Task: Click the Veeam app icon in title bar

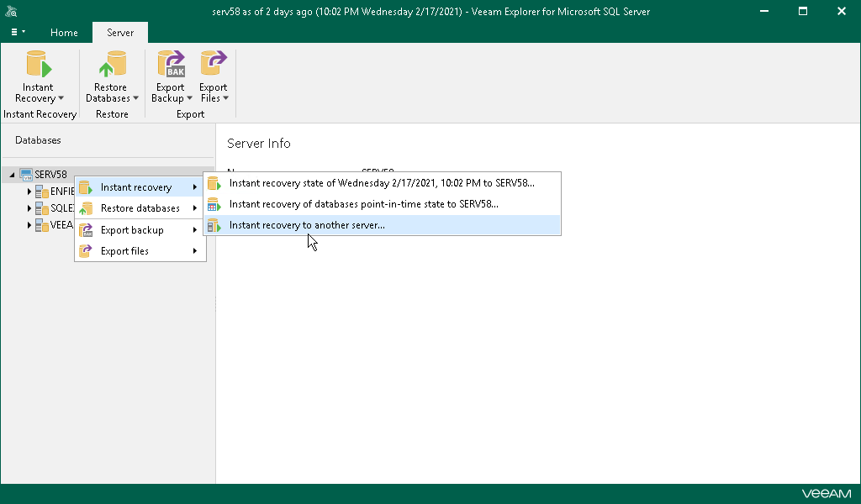Action: [11, 11]
